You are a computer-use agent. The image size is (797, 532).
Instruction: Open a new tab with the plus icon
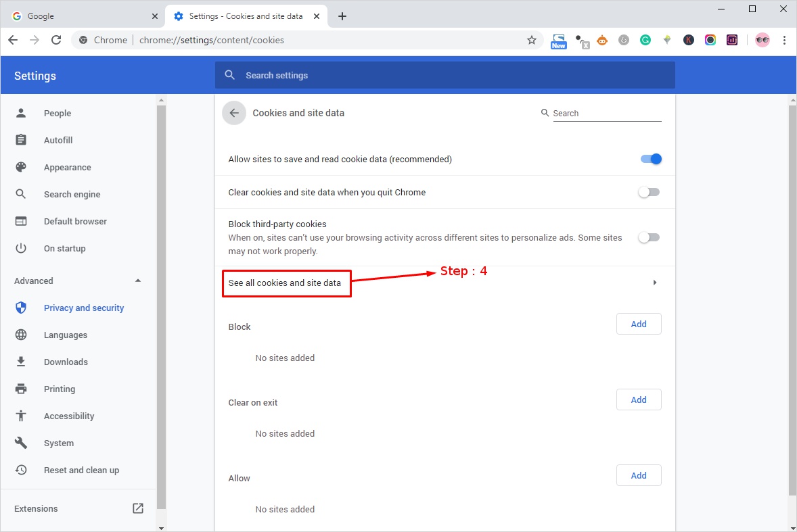(x=342, y=16)
